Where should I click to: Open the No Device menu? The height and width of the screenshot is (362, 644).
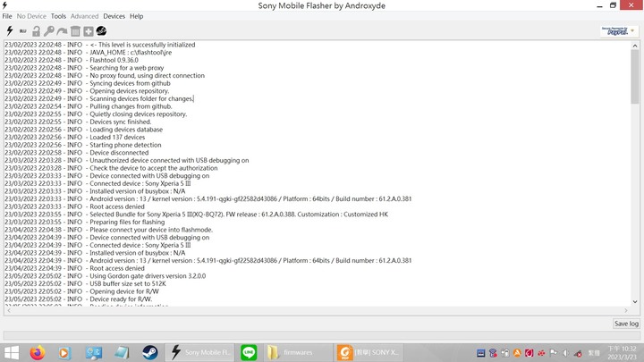(31, 16)
